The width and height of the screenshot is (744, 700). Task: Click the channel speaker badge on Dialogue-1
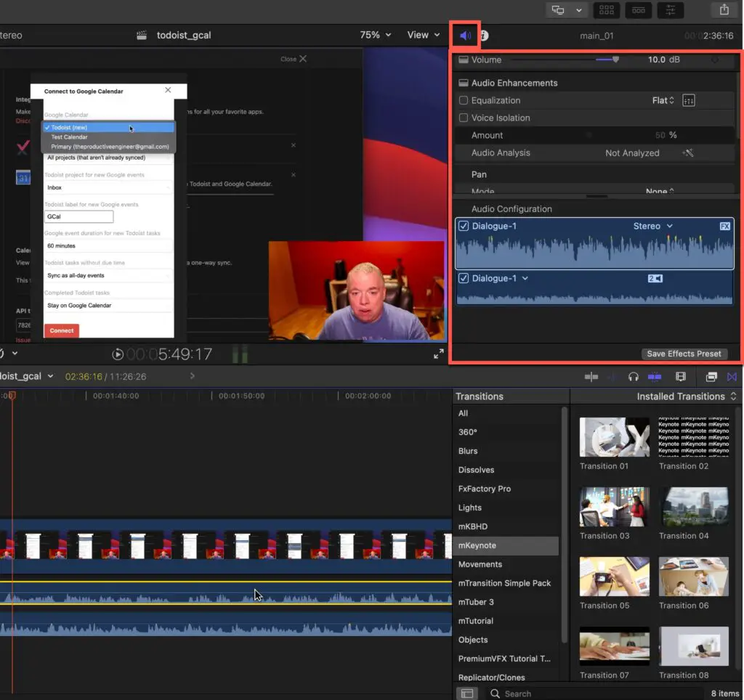point(655,278)
